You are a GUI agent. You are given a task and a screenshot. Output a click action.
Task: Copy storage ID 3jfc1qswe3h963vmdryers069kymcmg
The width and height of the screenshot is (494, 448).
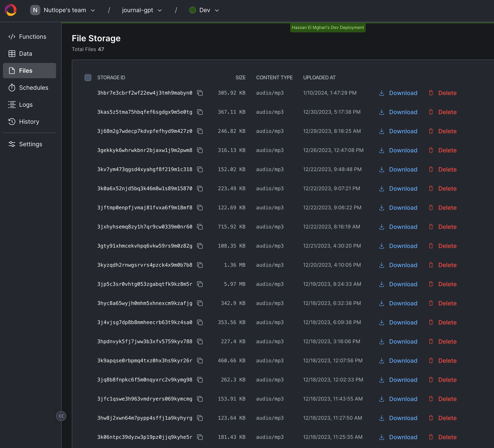(200, 399)
